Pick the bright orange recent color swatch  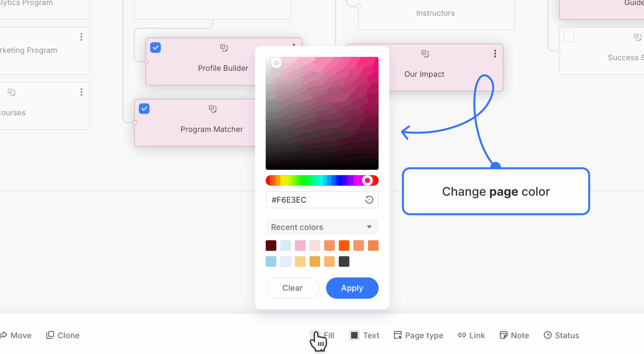click(344, 246)
